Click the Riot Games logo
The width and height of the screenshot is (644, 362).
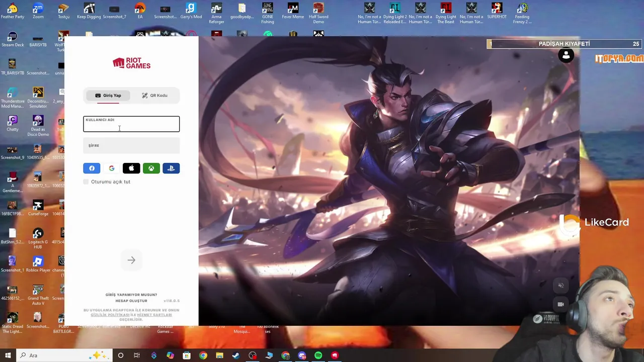131,63
